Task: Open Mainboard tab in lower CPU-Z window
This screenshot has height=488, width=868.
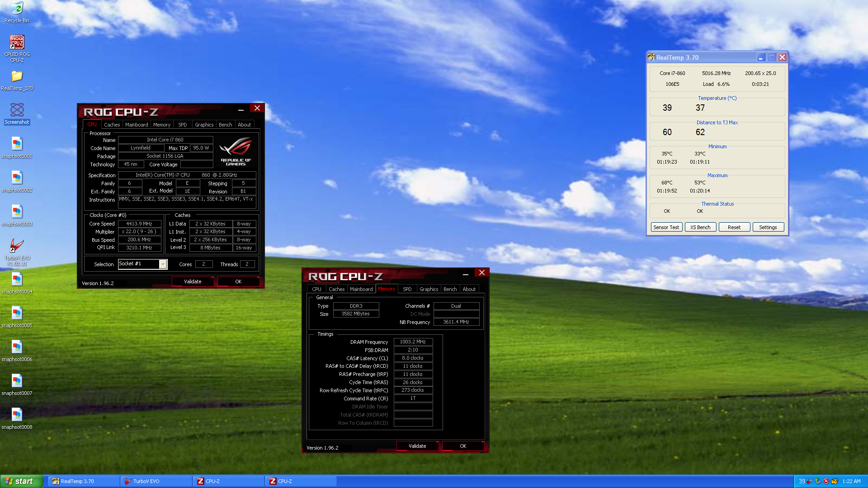Action: 361,289
